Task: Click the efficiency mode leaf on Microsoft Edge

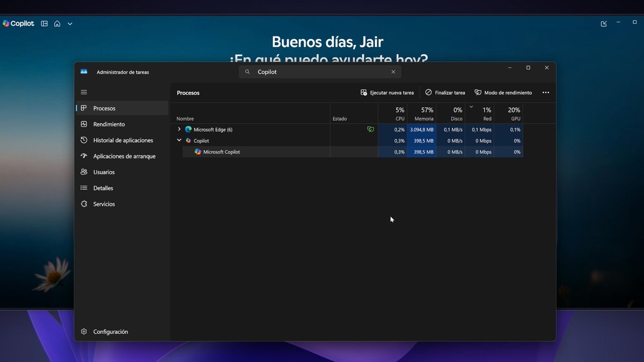Action: click(x=370, y=129)
